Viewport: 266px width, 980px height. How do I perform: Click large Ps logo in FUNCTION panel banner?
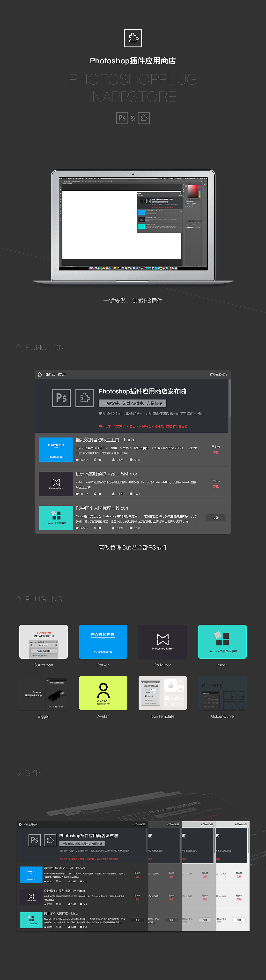(x=62, y=398)
